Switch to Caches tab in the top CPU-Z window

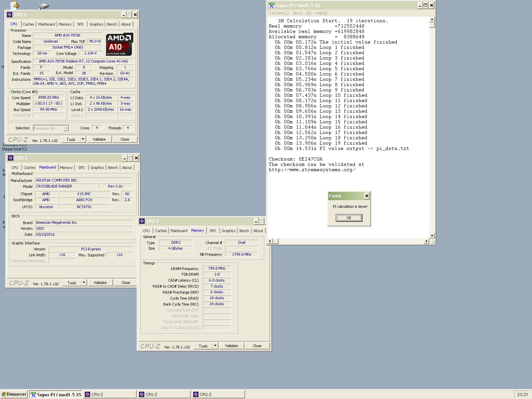(x=29, y=24)
